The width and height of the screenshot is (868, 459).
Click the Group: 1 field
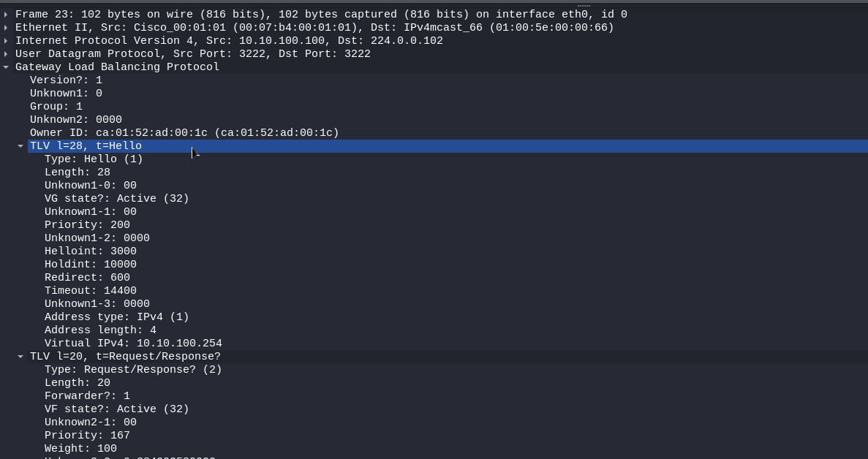tap(56, 107)
